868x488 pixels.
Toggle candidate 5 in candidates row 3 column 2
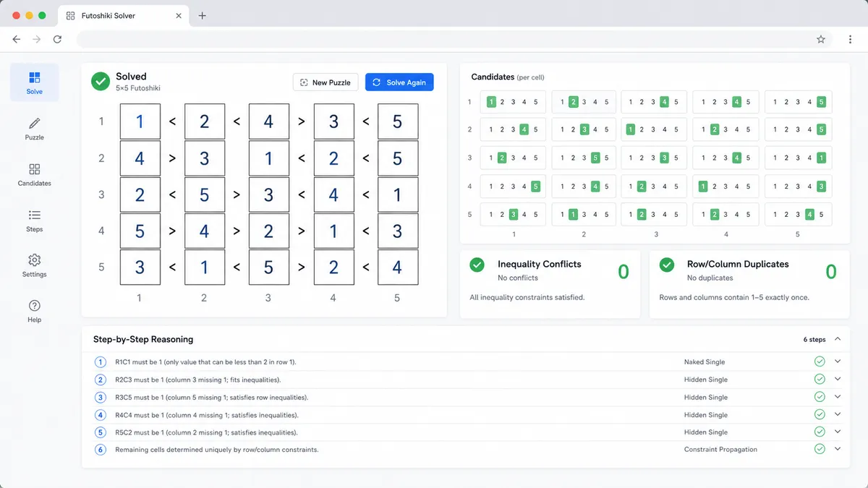[x=595, y=158]
